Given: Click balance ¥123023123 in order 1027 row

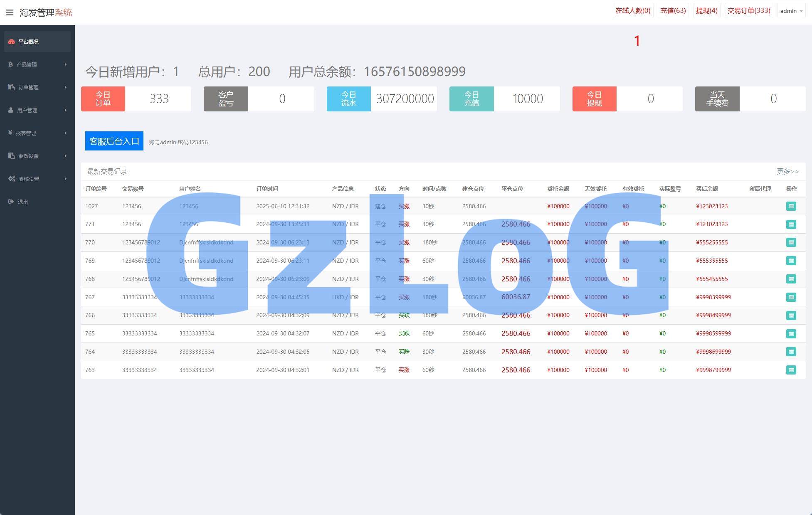Looking at the screenshot, I should (712, 206).
